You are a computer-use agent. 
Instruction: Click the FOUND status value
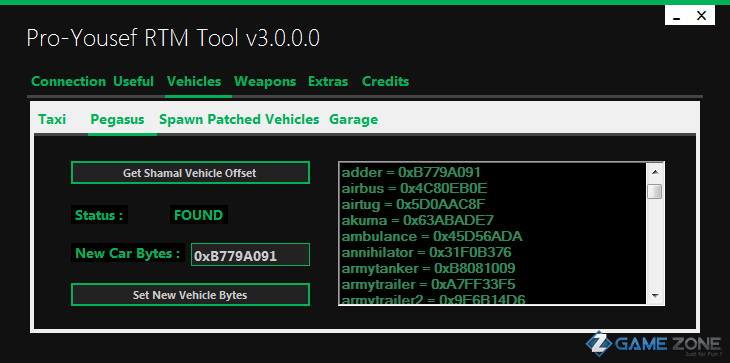pyautogui.click(x=199, y=215)
